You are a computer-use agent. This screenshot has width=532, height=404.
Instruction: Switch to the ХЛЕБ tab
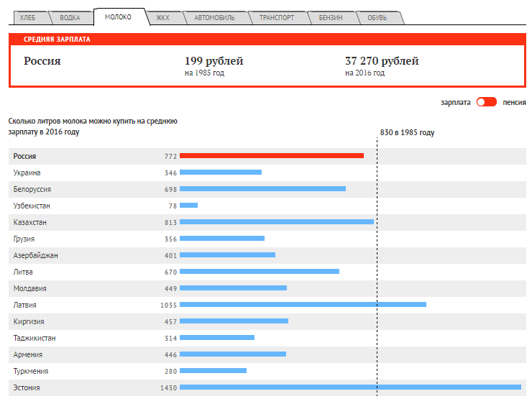(28, 18)
